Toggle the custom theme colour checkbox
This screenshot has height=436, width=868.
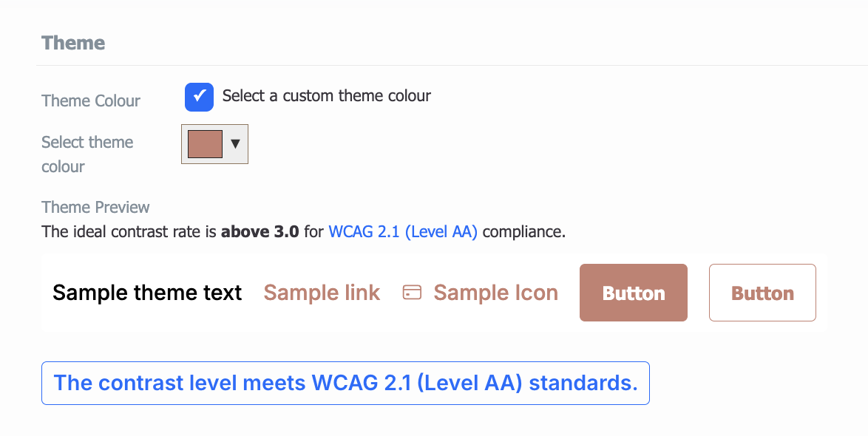(200, 98)
